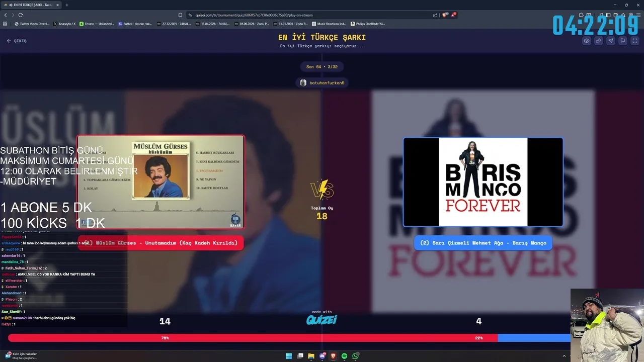Image resolution: width=644 pixels, height=362 pixels.
Task: Close the EN İYİ TÜRKÇE ŞARKI tab
Action: [58, 5]
